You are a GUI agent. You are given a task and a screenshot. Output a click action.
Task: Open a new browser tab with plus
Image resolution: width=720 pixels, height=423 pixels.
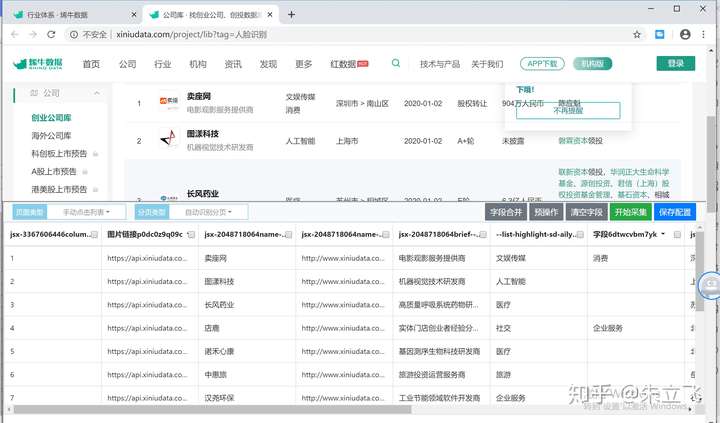coord(291,15)
